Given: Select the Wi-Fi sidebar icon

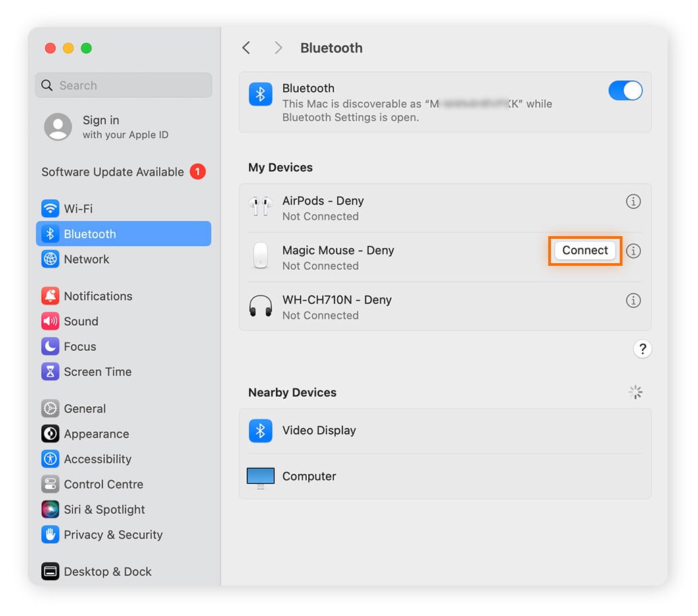Looking at the screenshot, I should pyautogui.click(x=51, y=208).
